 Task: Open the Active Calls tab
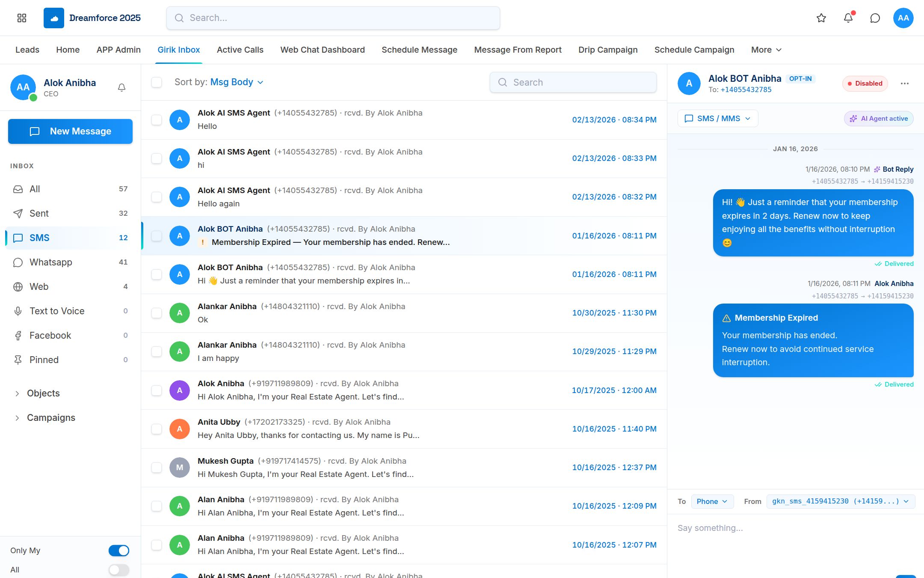pos(240,50)
